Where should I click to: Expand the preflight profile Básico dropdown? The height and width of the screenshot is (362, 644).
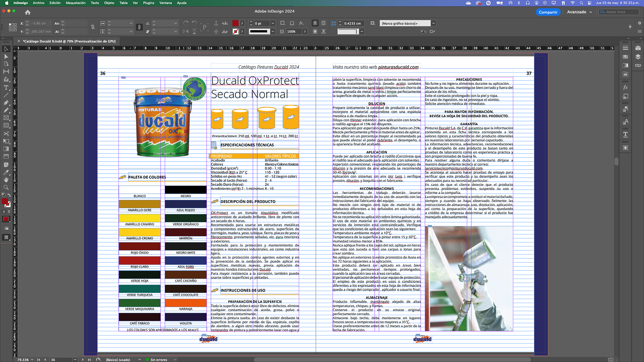(x=140, y=360)
